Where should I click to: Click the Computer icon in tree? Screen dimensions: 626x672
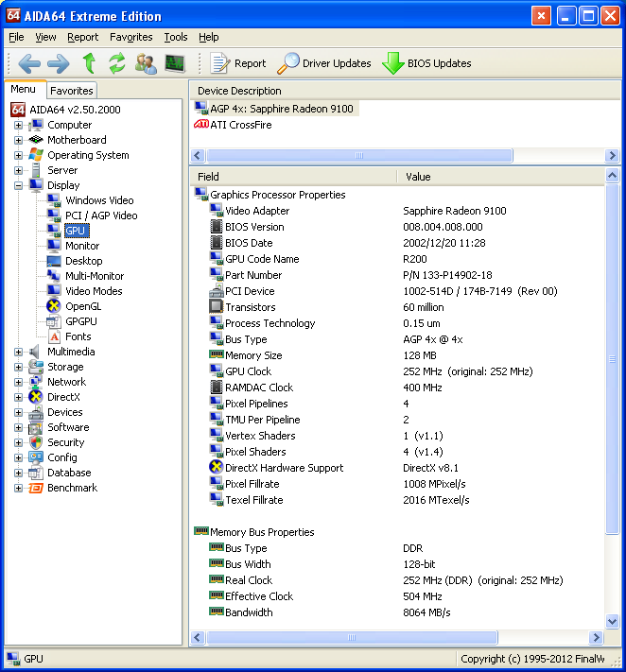36,125
